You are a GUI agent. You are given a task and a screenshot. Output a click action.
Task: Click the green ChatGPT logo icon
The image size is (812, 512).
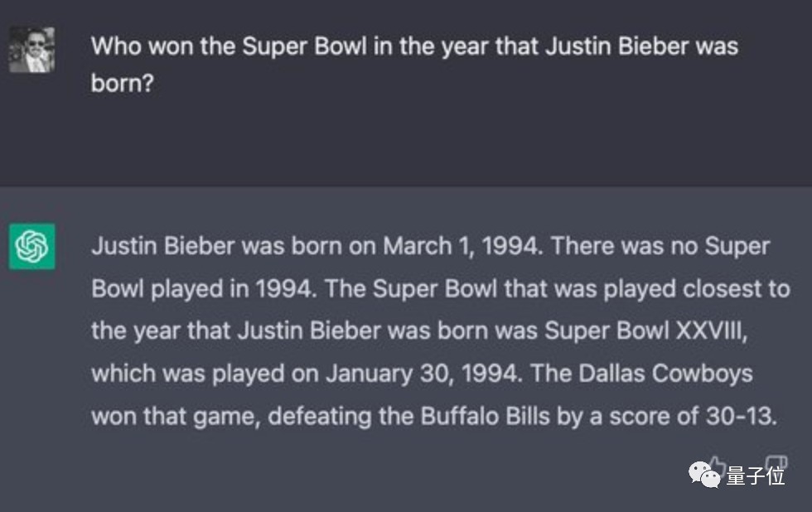pos(32,246)
